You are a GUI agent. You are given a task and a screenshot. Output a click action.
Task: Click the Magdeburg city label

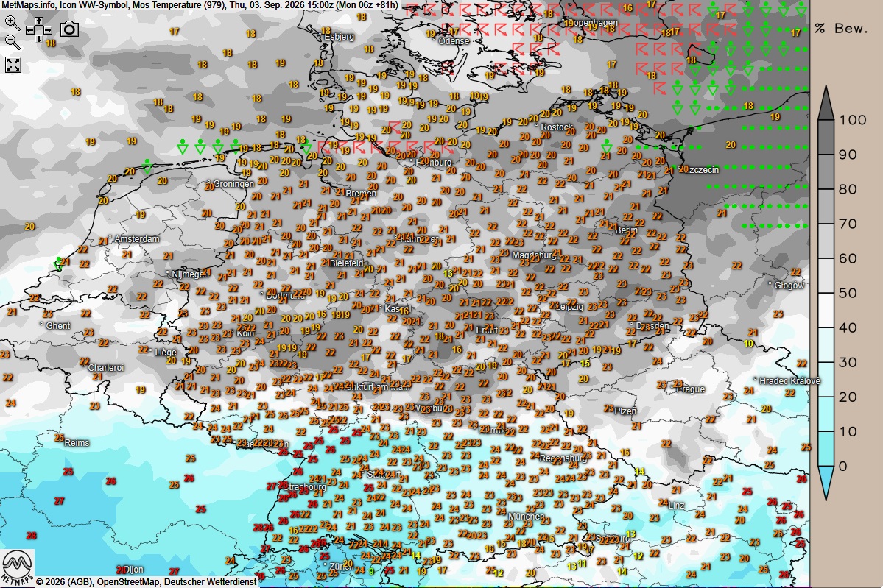(534, 255)
